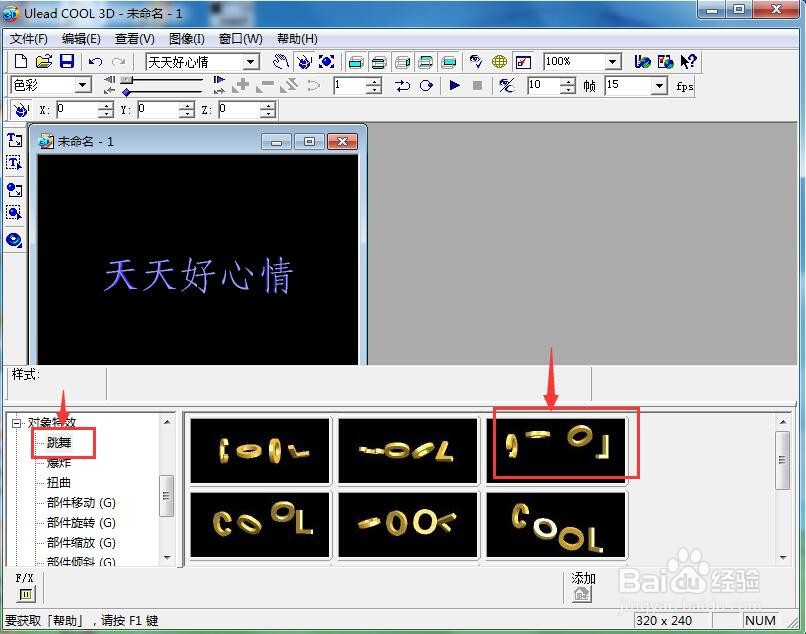The image size is (806, 634).
Task: Click the insert geometric object icon
Action: (x=14, y=240)
